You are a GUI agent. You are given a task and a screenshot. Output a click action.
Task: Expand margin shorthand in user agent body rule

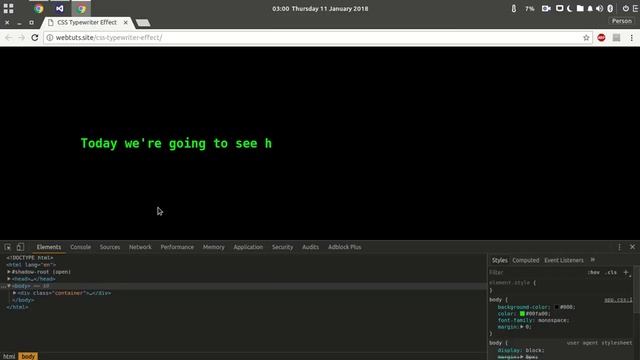[x=522, y=357]
